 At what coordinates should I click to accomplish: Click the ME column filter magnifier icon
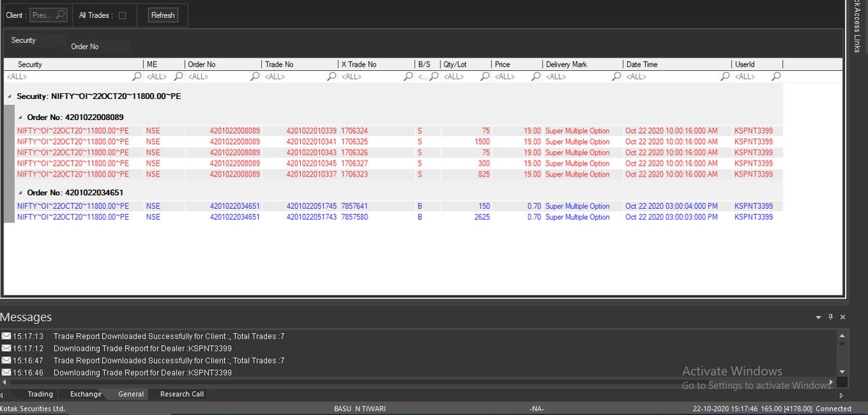click(x=177, y=77)
